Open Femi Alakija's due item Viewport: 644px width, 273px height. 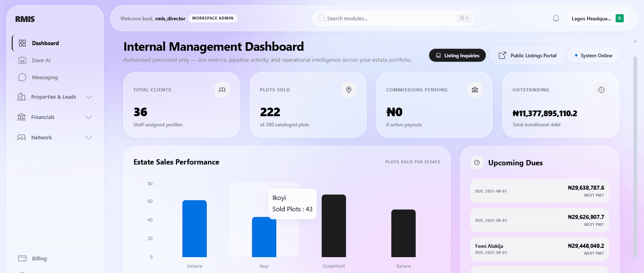[x=540, y=249]
